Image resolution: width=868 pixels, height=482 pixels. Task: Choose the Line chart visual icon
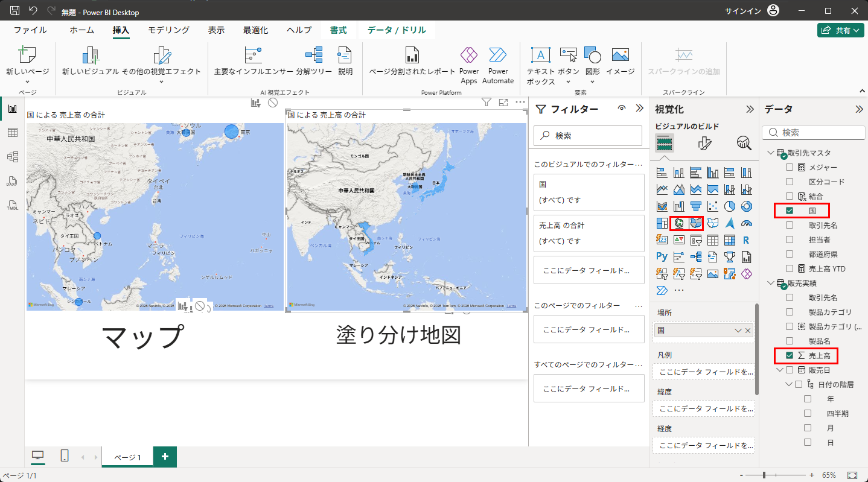[x=662, y=189]
